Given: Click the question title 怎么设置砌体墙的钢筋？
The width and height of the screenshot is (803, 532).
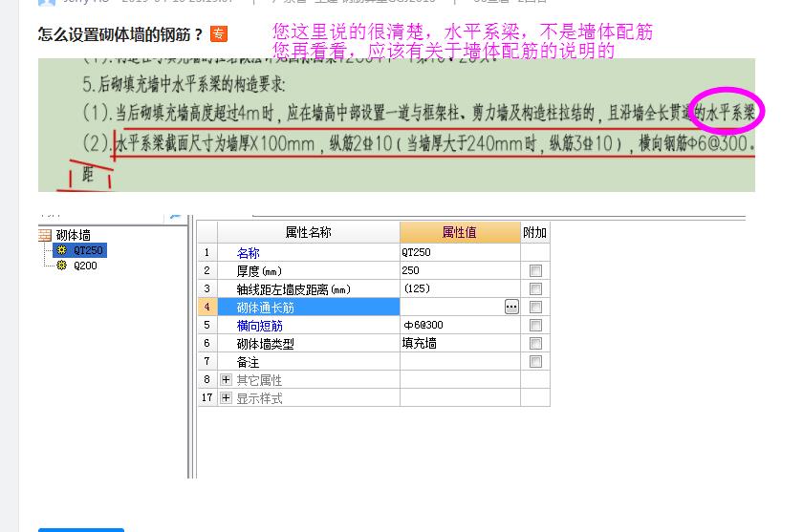Looking at the screenshot, I should point(120,34).
